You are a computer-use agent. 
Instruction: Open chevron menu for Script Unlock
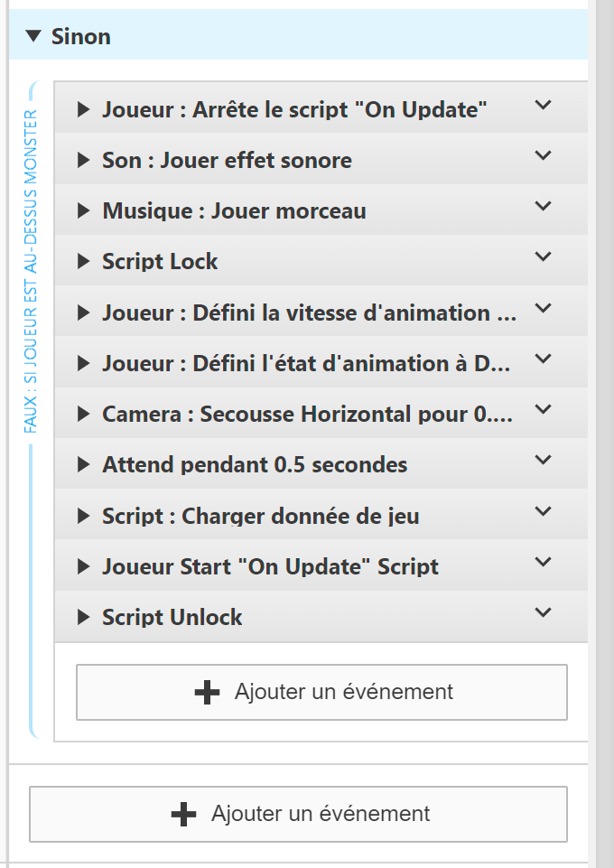[543, 612]
